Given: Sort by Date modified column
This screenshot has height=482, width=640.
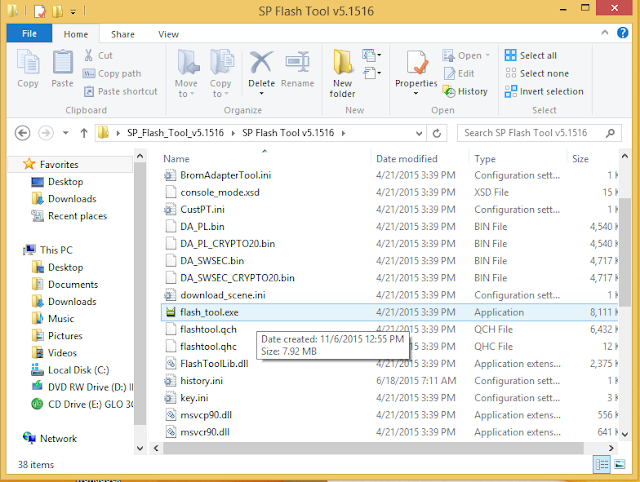Looking at the screenshot, I should coord(407,159).
